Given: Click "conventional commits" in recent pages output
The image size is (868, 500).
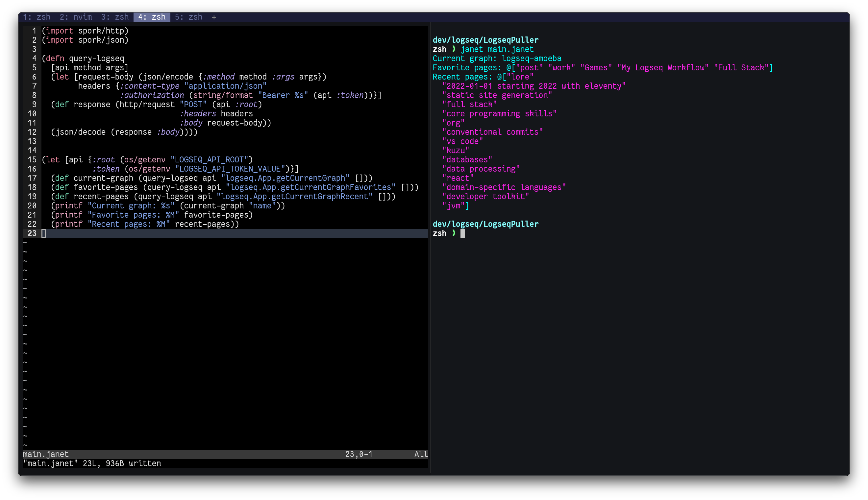Looking at the screenshot, I should [492, 132].
